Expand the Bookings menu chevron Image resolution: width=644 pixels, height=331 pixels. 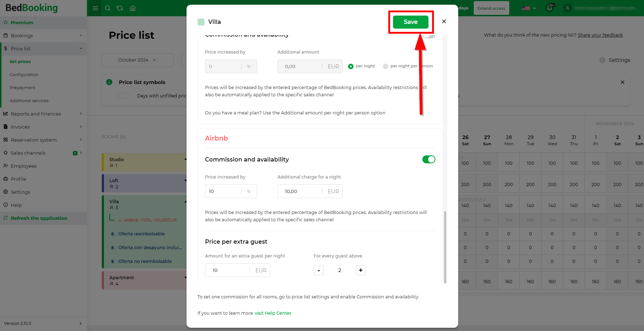click(81, 35)
